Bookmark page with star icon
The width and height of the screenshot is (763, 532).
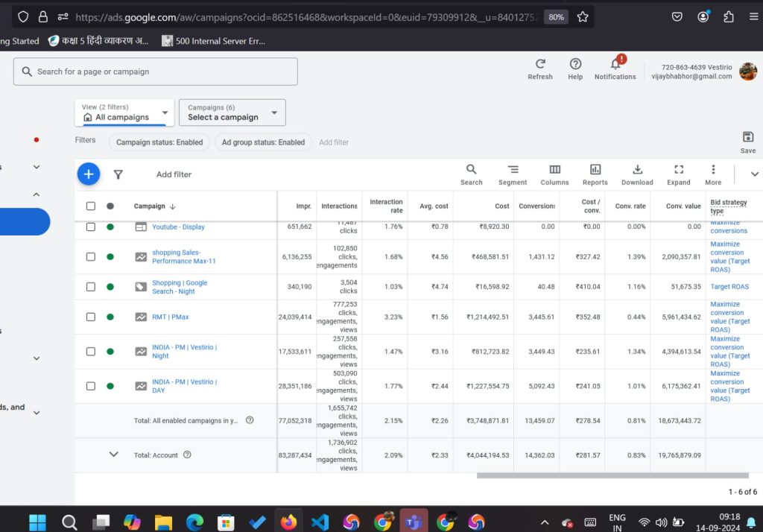(x=583, y=17)
